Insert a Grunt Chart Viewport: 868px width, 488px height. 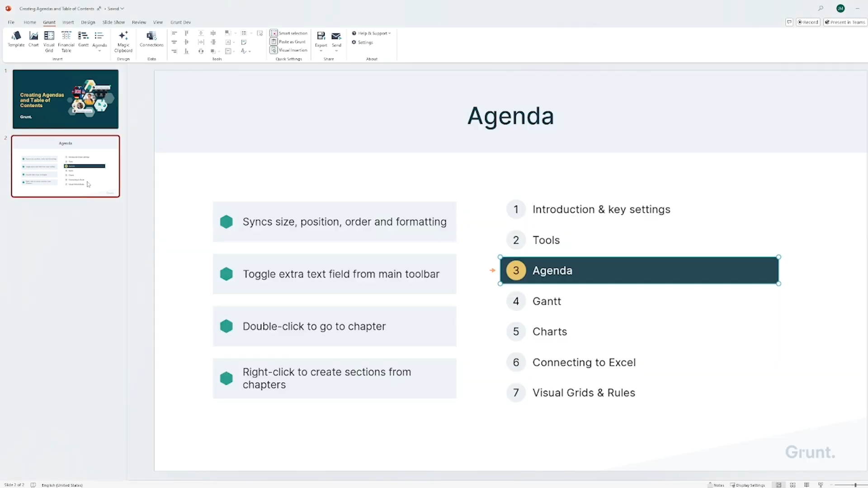click(33, 39)
